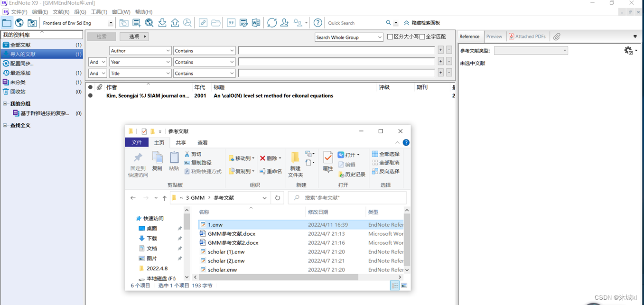Click Explorer up-one-level arrow
This screenshot has width=644, height=305.
tap(164, 198)
